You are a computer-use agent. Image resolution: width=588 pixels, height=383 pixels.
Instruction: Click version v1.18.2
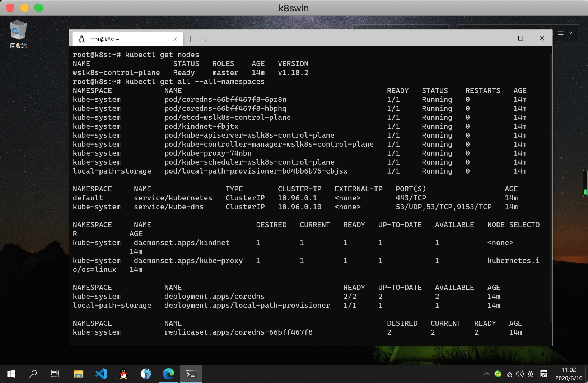point(293,72)
